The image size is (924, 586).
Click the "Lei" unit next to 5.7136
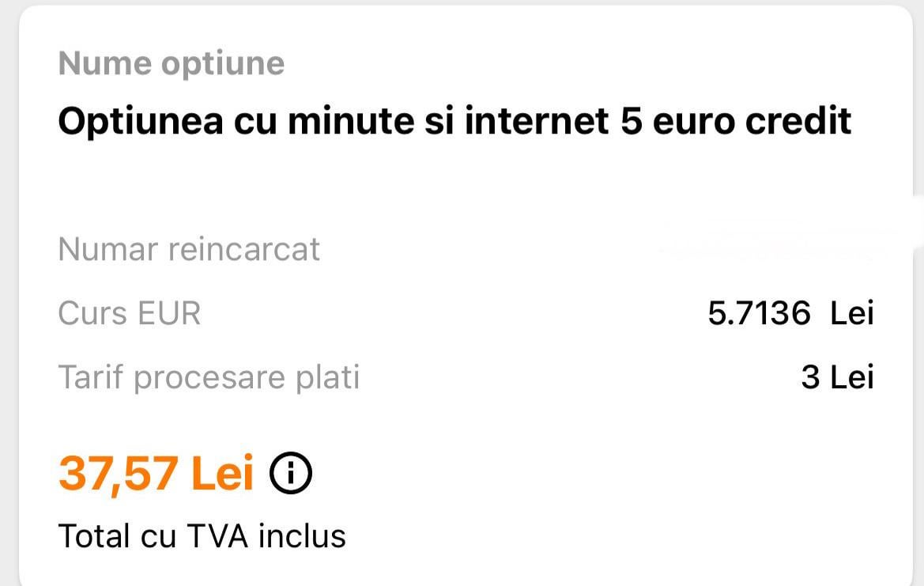point(852,314)
